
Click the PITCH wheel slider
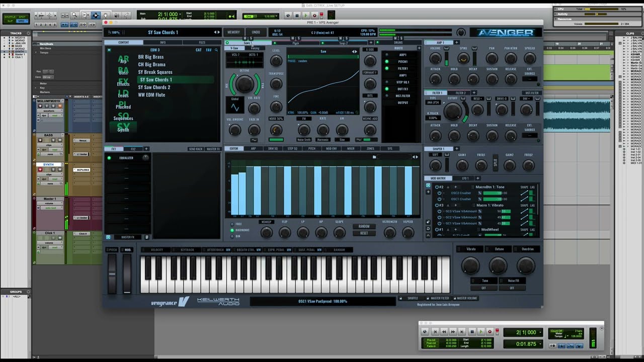pyautogui.click(x=112, y=274)
